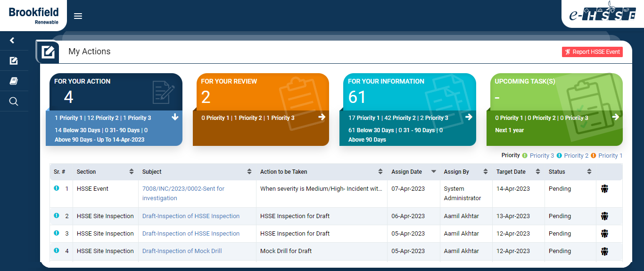This screenshot has width=644, height=271.
Task: Click the people icon in row 3
Action: click(605, 234)
